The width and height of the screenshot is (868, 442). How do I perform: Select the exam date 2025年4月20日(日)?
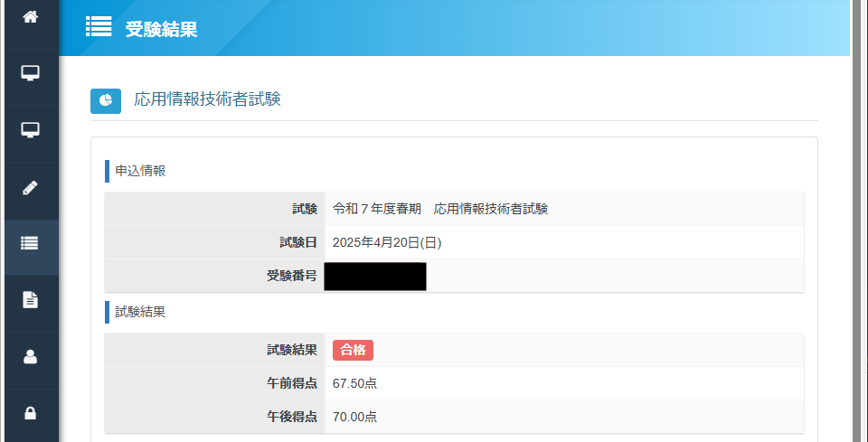point(387,242)
